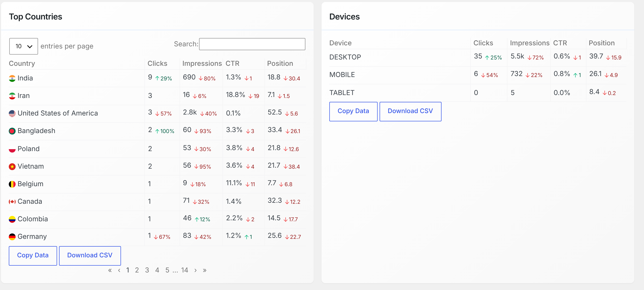Click the United States flag icon
The width and height of the screenshot is (644, 290).
12,113
